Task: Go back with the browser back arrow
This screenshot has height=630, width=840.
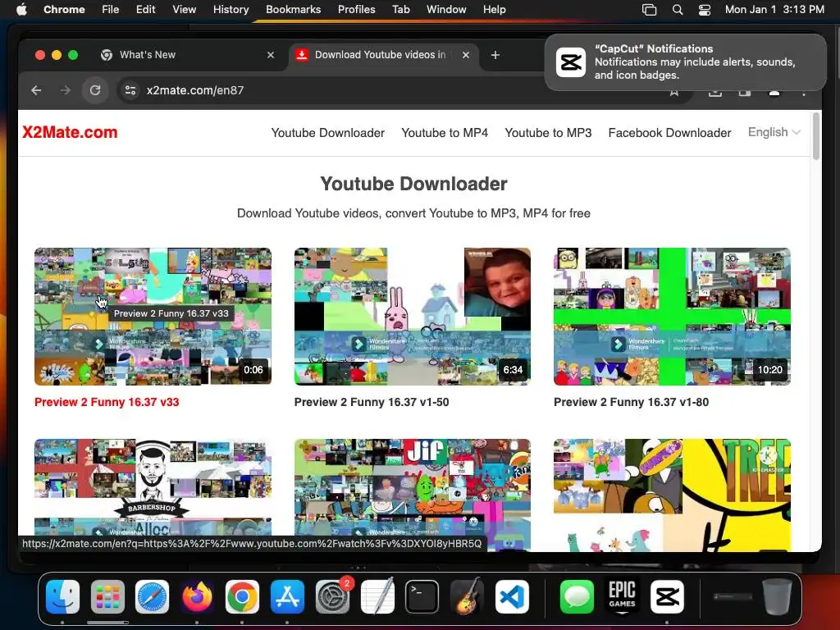Action: pos(36,90)
